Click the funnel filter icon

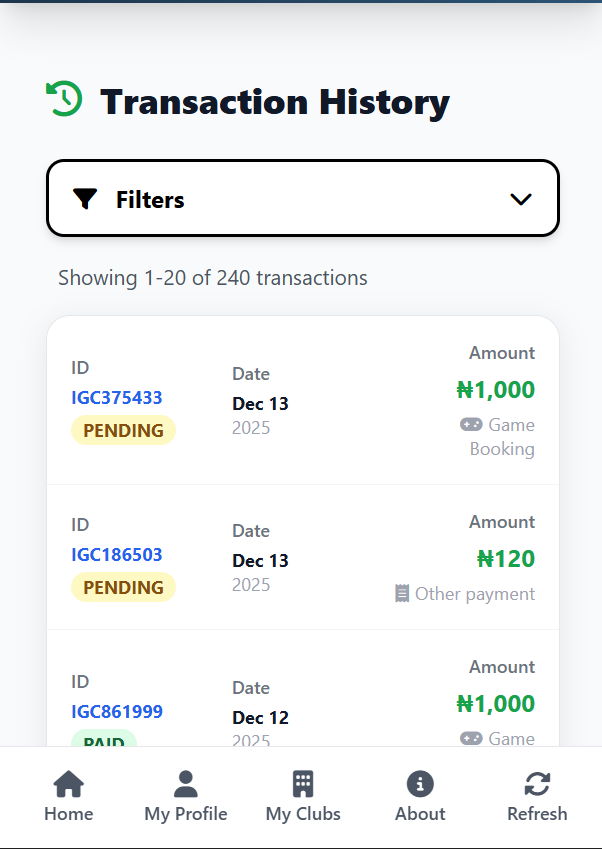pyautogui.click(x=86, y=199)
